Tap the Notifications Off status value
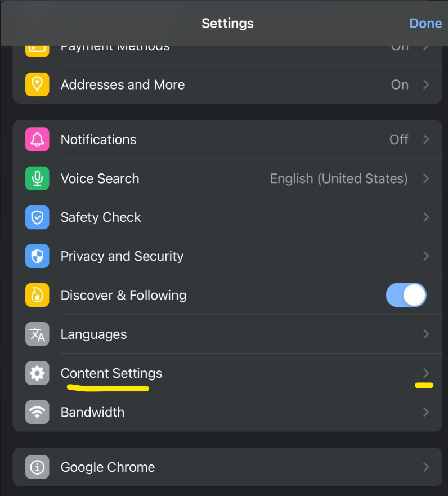Screen dimensions: 448x496 398,140
